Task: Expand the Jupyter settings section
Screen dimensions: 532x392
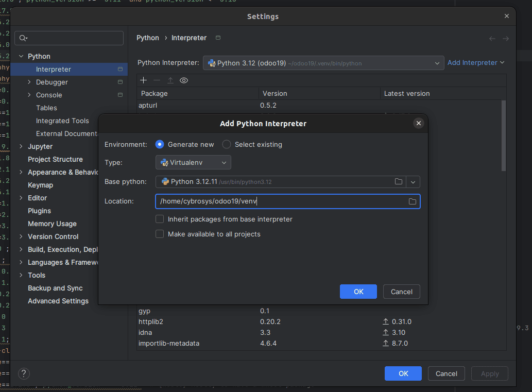Action: (x=21, y=146)
